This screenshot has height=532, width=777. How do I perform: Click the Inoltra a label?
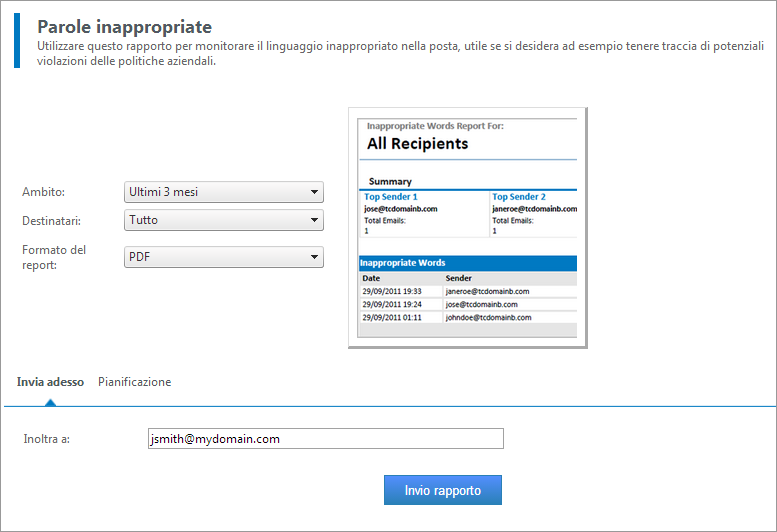pos(46,439)
